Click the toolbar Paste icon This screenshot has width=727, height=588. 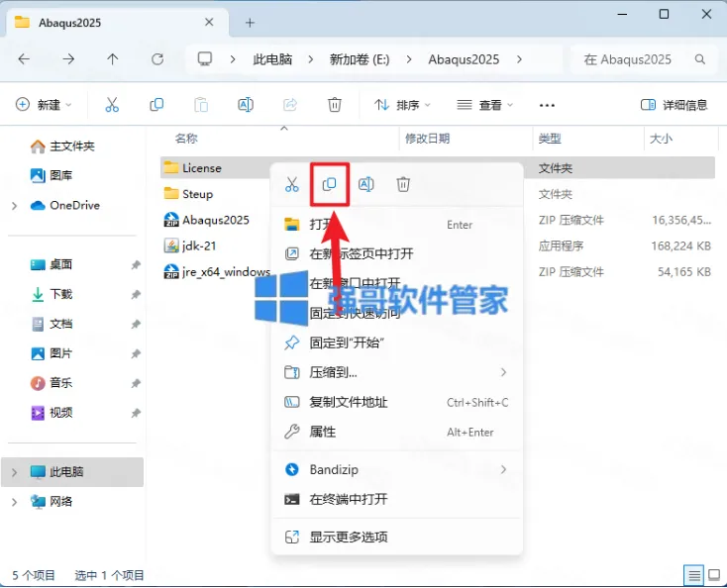(201, 105)
